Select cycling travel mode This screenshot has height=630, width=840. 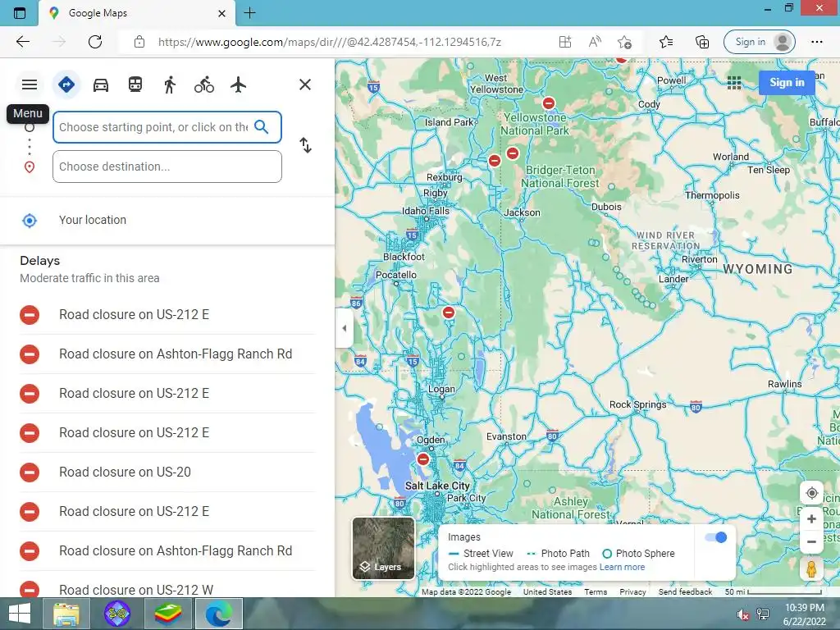(204, 84)
